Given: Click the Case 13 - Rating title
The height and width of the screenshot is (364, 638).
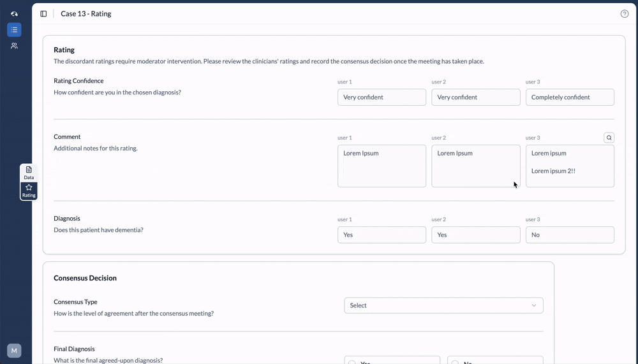Looking at the screenshot, I should click(x=86, y=14).
